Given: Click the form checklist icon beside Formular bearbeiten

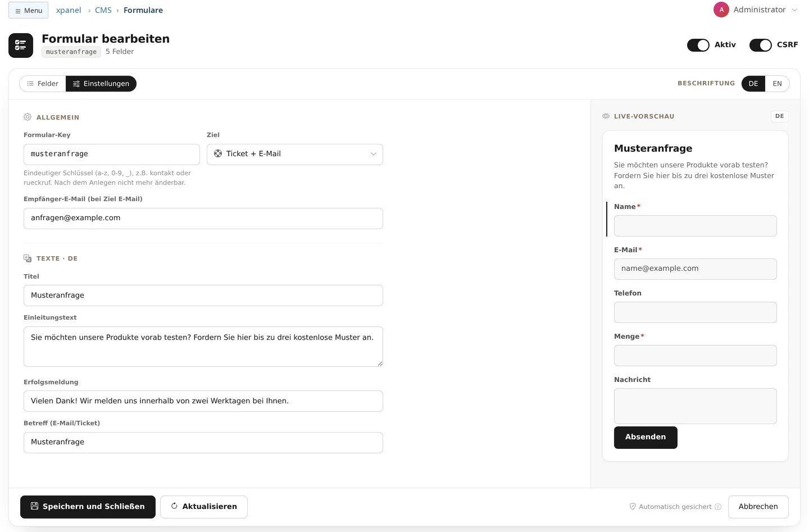Looking at the screenshot, I should pos(21,46).
